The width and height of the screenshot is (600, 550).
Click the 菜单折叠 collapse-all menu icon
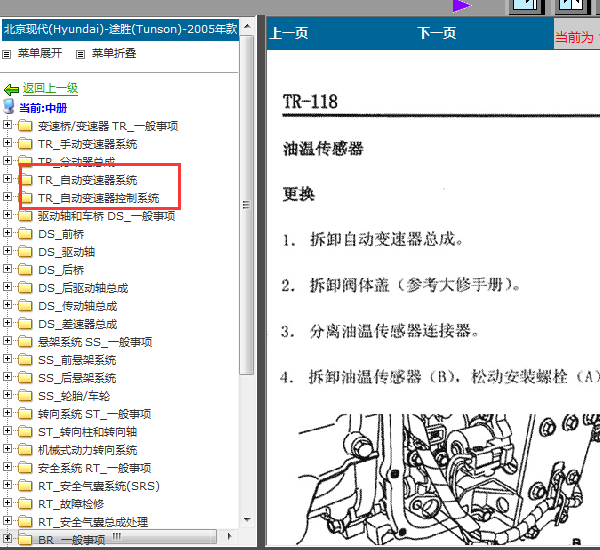pos(80,54)
